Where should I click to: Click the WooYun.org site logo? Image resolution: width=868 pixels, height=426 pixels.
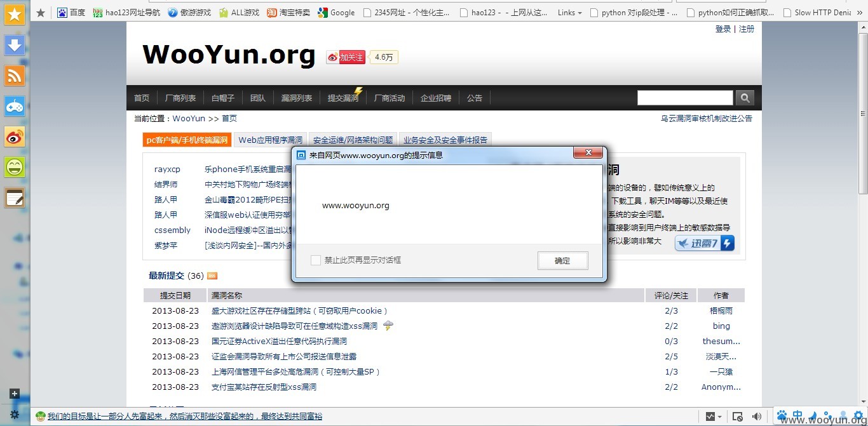(229, 55)
